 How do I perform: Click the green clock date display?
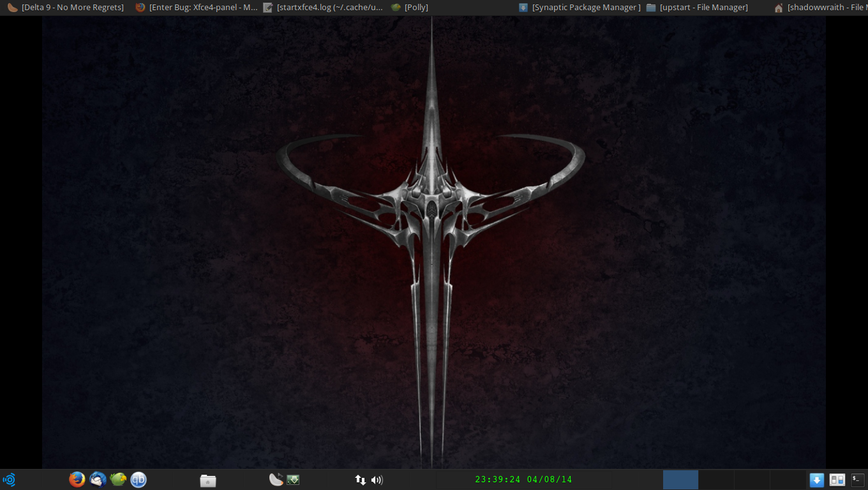coord(523,480)
